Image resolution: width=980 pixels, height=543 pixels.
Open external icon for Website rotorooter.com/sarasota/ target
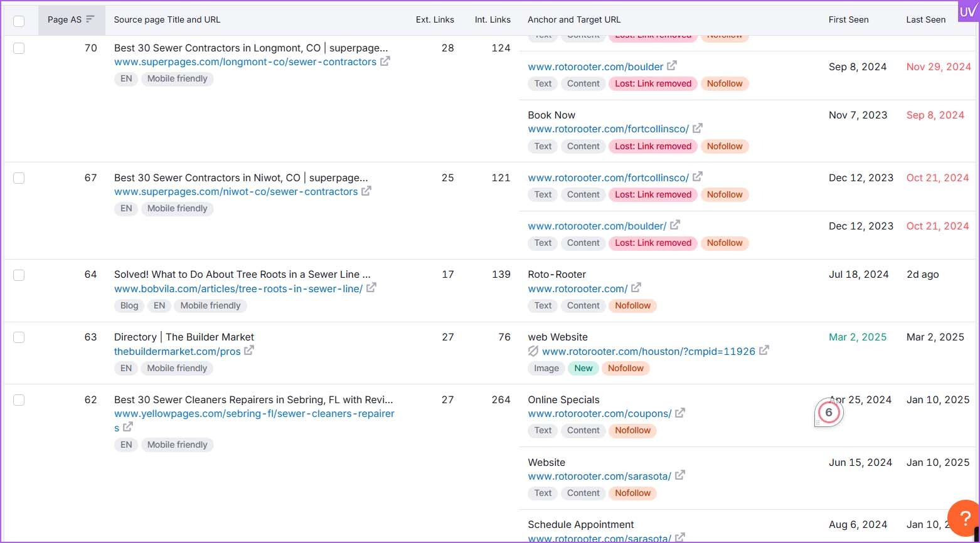680,476
